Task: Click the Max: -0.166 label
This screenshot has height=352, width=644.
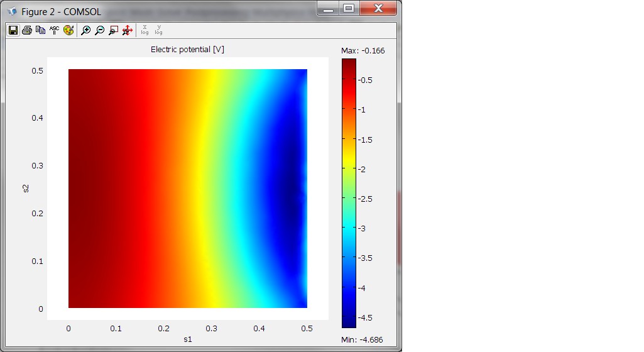Action: pos(363,50)
